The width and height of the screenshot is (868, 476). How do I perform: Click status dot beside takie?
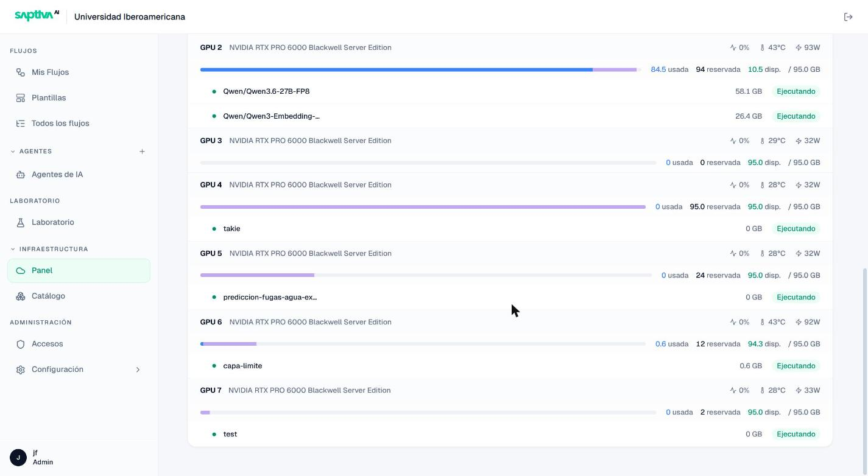(214, 229)
